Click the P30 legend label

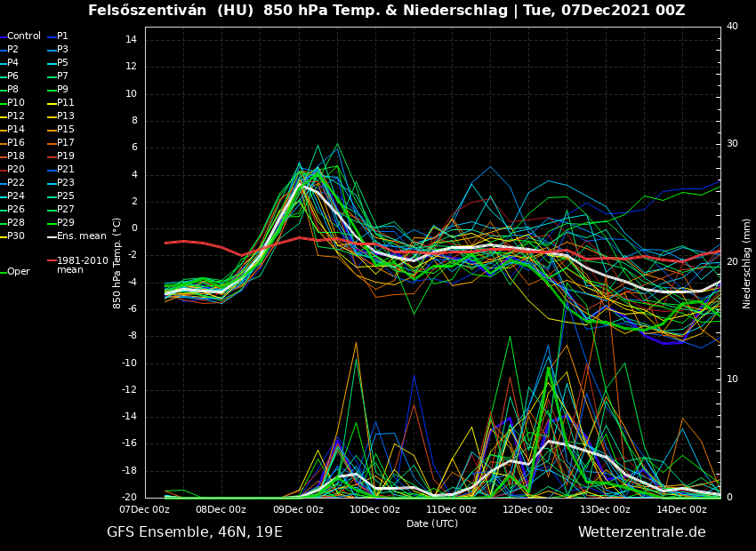pos(16,236)
